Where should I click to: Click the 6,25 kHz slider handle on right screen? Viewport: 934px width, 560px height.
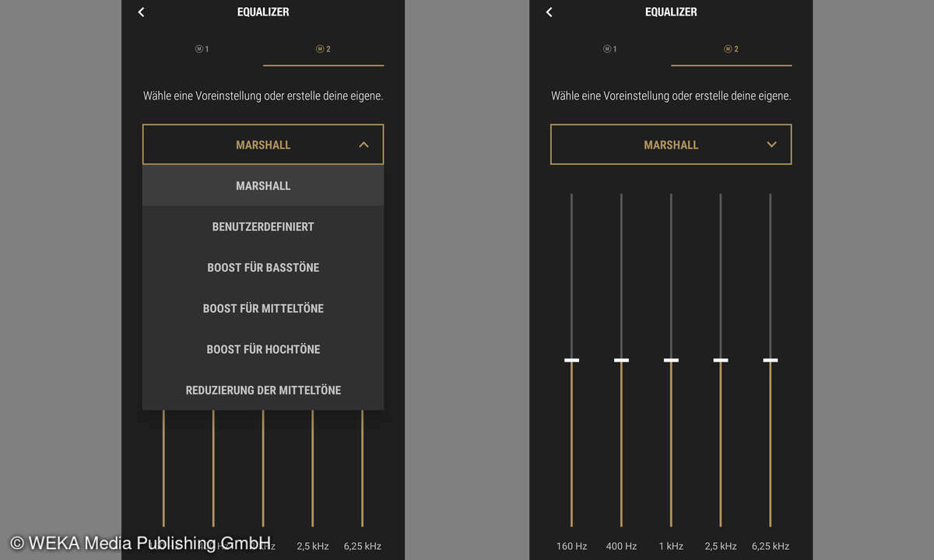click(771, 360)
